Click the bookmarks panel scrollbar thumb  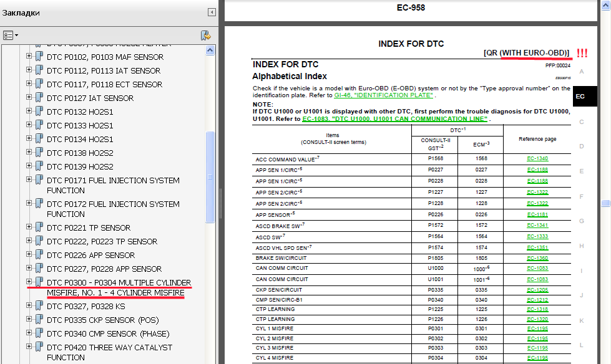click(210, 177)
